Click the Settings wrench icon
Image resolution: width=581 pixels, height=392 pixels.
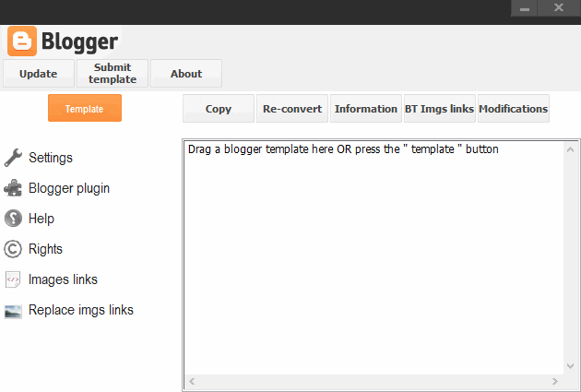coord(13,158)
